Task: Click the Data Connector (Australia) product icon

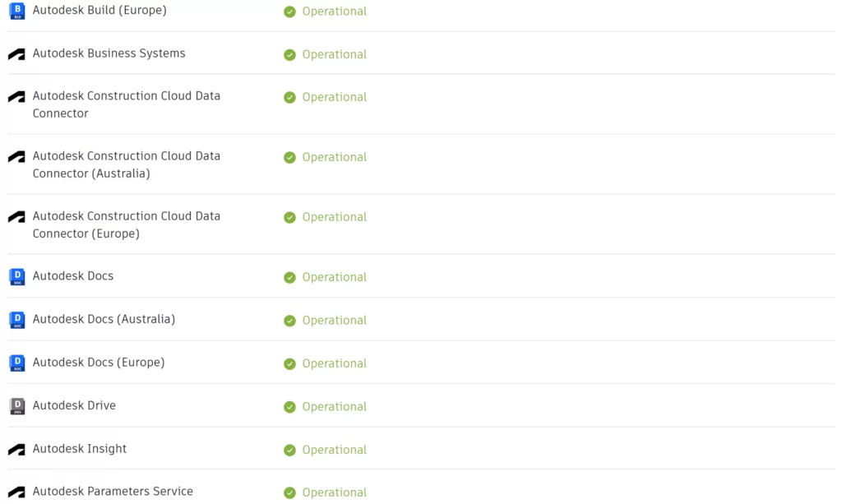Action: tap(16, 156)
